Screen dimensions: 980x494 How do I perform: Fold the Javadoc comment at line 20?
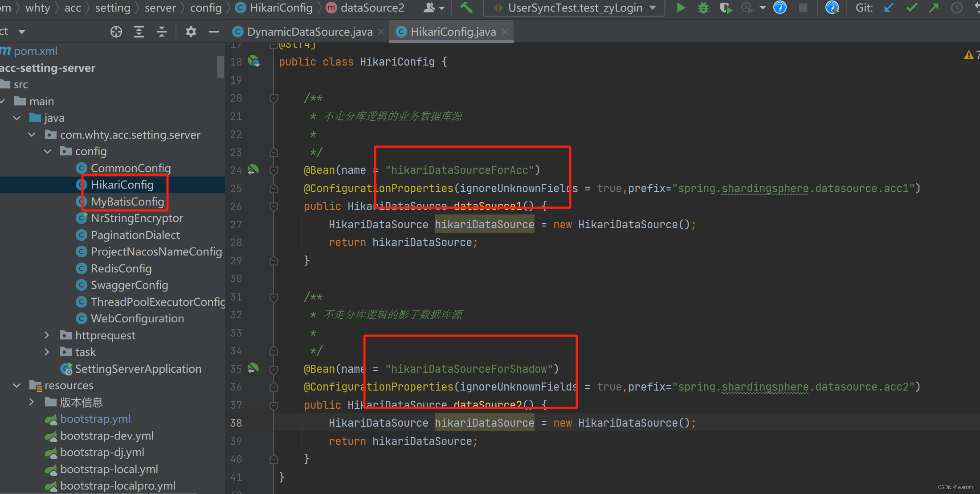(x=274, y=98)
